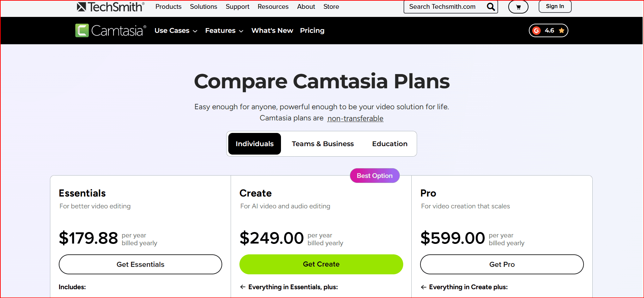
Task: Click the search magnifier icon
Action: [491, 7]
